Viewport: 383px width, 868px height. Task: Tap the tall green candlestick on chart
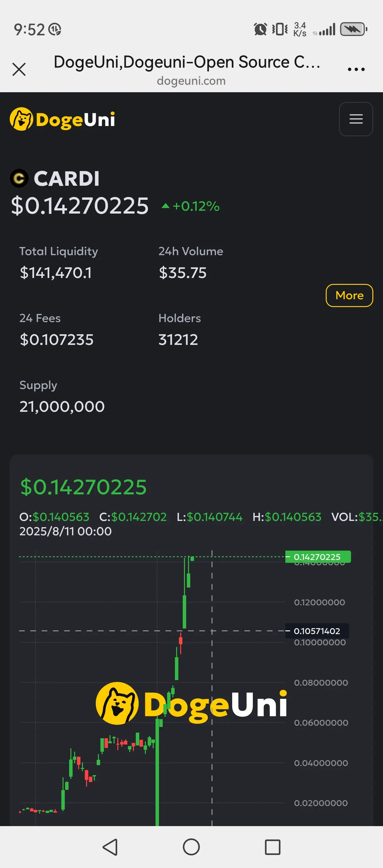[x=157, y=772]
